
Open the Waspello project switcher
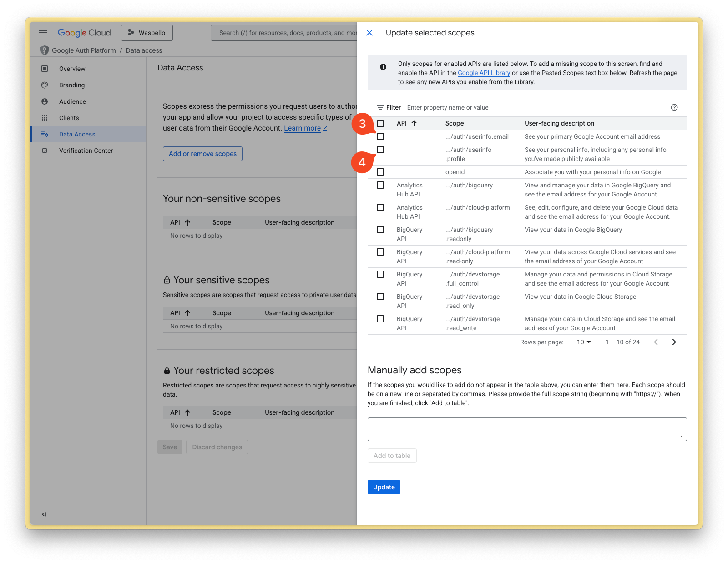147,32
